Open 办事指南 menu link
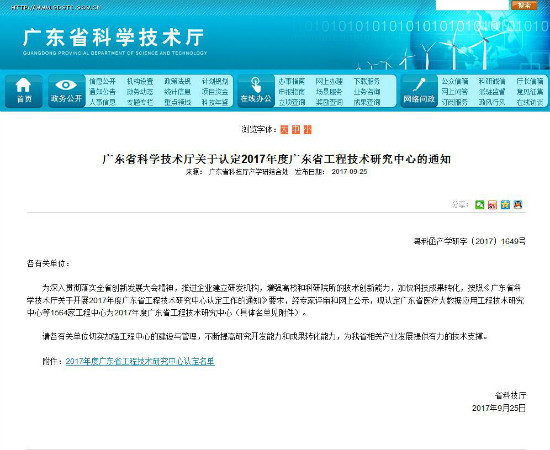This screenshot has height=450, width=550. pos(291,81)
